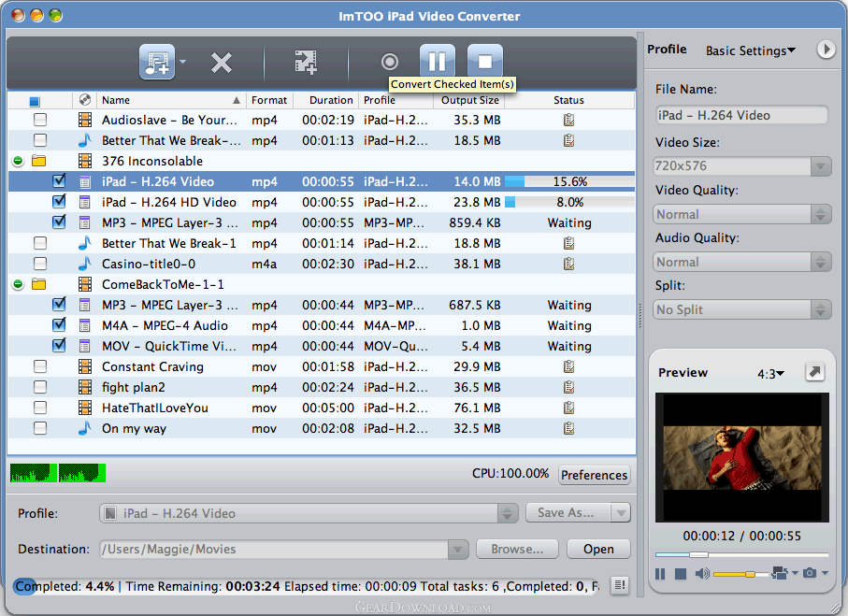Click the Remove (X) toolbar icon

point(222,63)
